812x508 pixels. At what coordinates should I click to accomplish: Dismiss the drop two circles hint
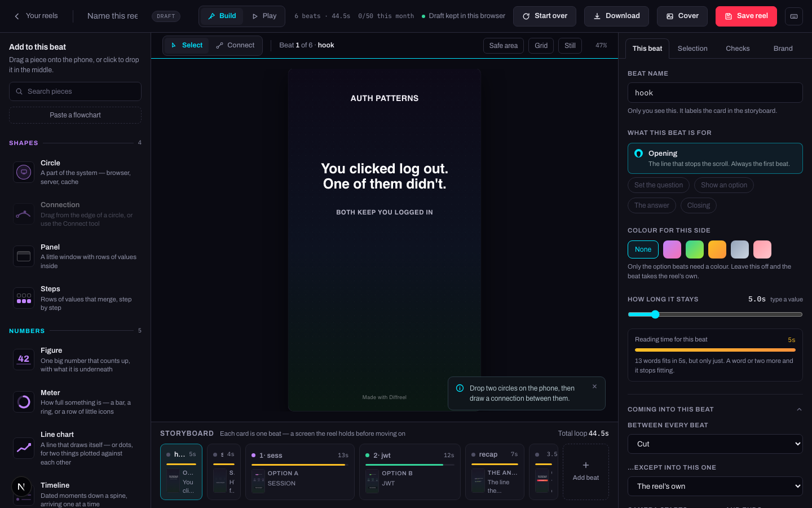[x=594, y=387]
